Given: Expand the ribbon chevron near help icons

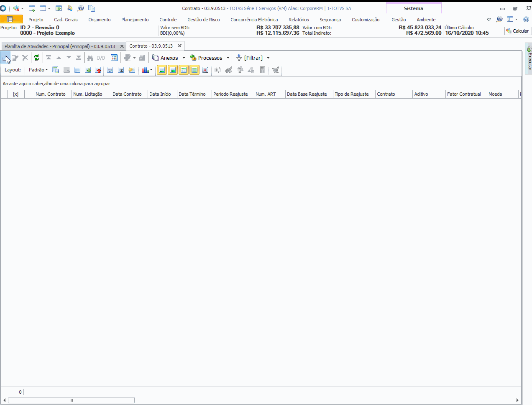Looking at the screenshot, I should [x=489, y=19].
